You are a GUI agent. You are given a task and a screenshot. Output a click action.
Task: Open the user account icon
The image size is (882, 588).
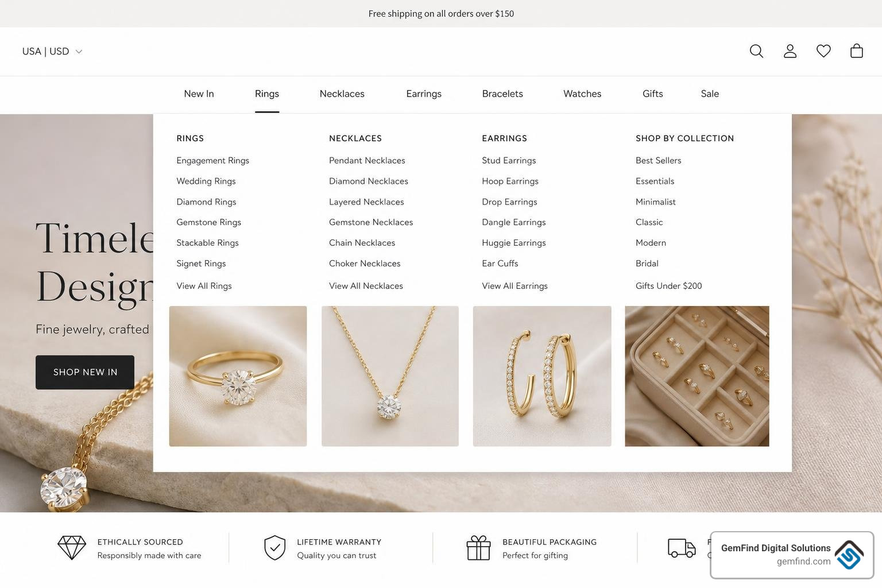coord(790,51)
